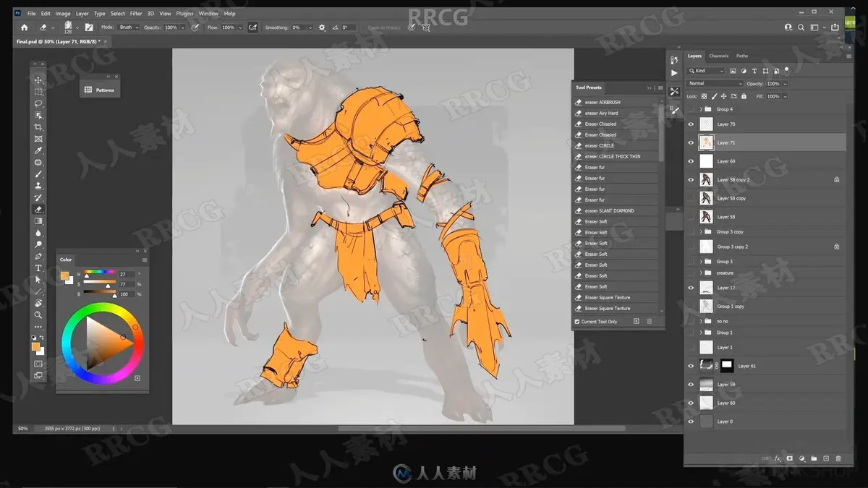Select the Lasso tool
Viewport: 868px width, 488px height.
click(x=38, y=103)
